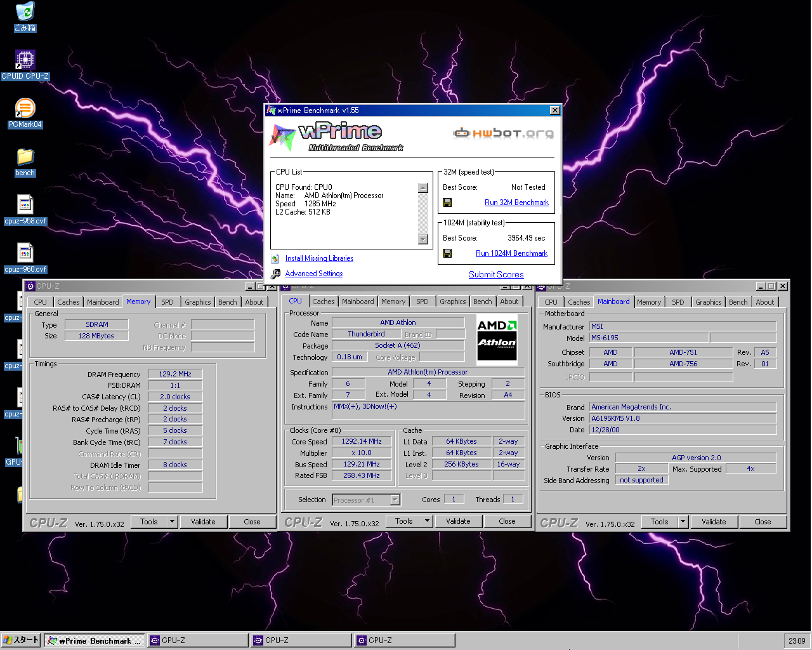This screenshot has height=650, width=812.
Task: Click Tools button in Mainboard CPU-Z window
Action: pos(660,522)
